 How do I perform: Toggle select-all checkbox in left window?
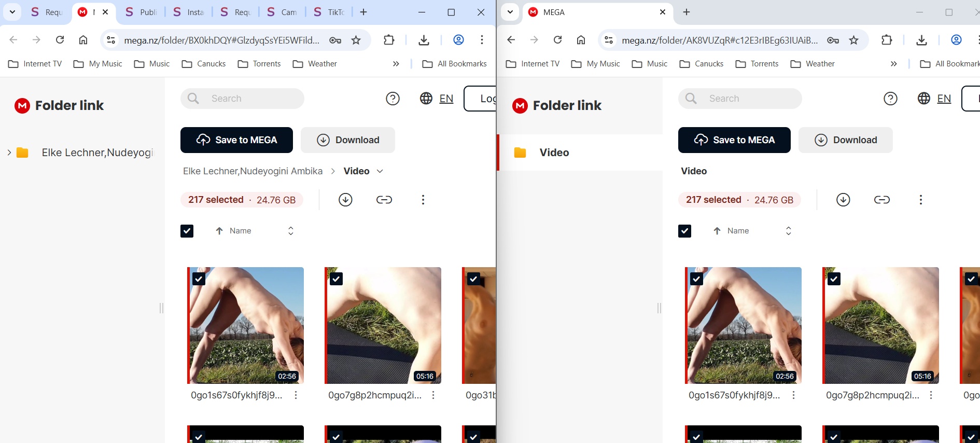187,231
